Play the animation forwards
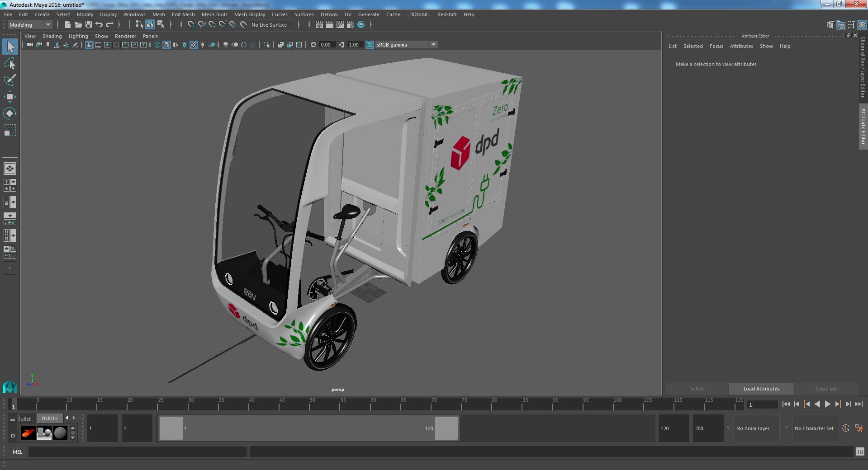Image resolution: width=868 pixels, height=470 pixels. [x=827, y=404]
